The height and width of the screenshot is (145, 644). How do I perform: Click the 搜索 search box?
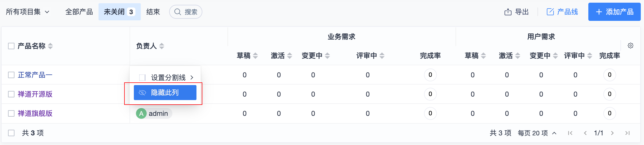[x=186, y=12]
